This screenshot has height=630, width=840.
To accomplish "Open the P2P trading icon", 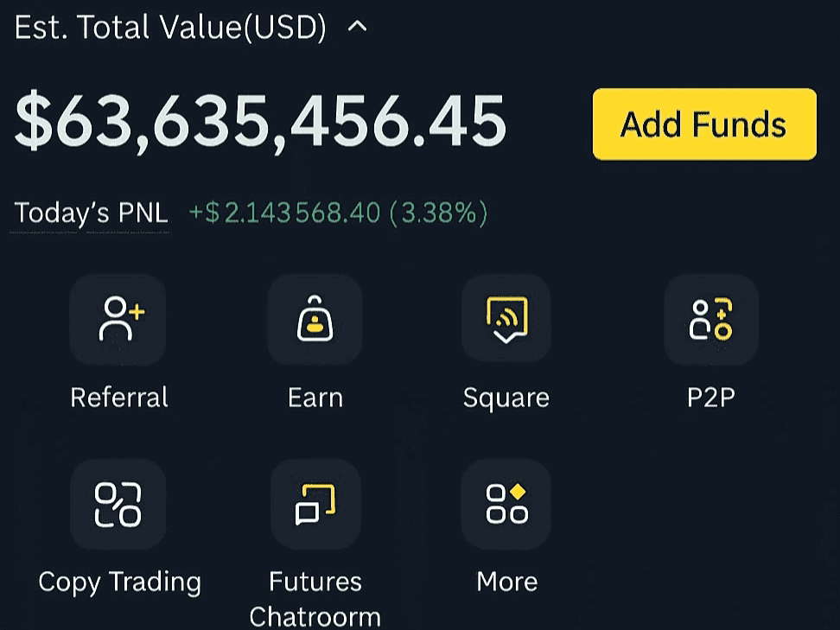I will 711,319.
